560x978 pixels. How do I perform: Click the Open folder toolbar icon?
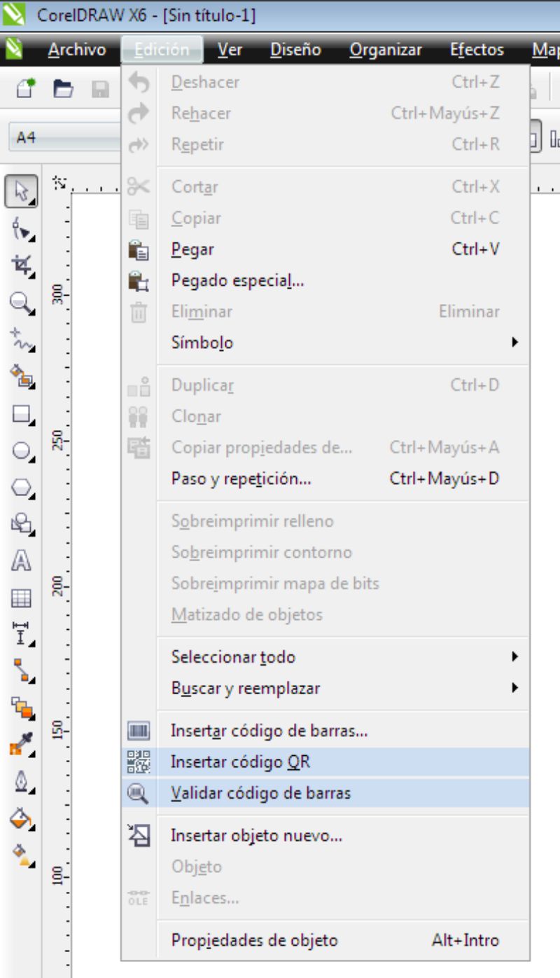(64, 89)
